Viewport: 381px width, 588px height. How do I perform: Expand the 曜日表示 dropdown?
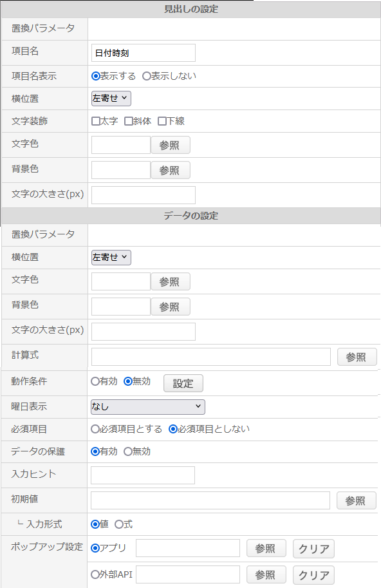[x=148, y=407]
